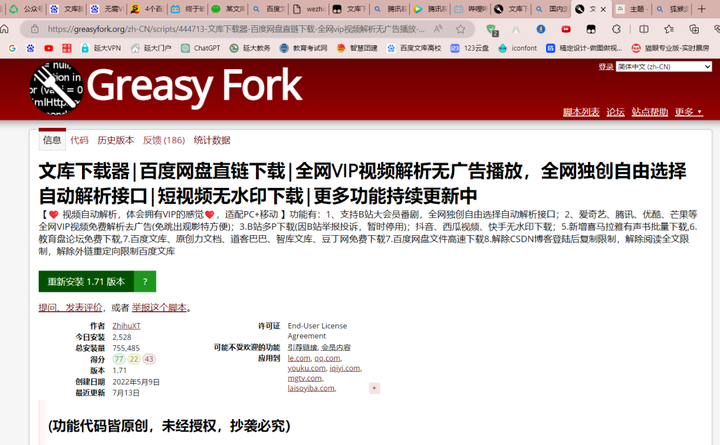Open the favorites list star icon
Image resolution: width=720 pixels, height=445 pixels.
[669, 29]
